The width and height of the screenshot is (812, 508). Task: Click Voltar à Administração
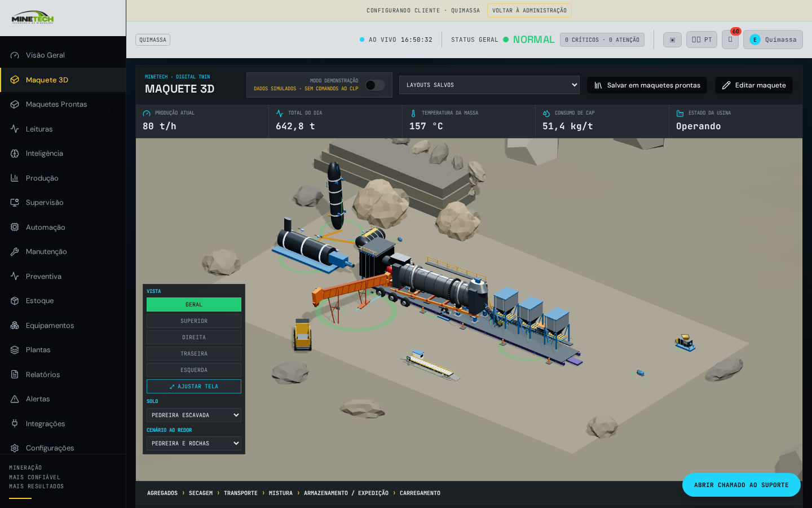529,10
